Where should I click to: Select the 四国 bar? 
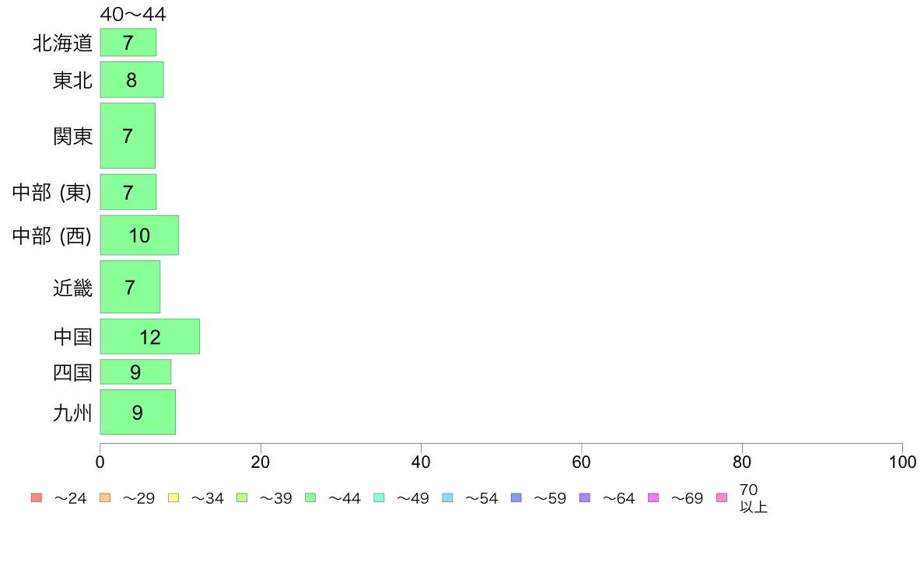coord(135,371)
